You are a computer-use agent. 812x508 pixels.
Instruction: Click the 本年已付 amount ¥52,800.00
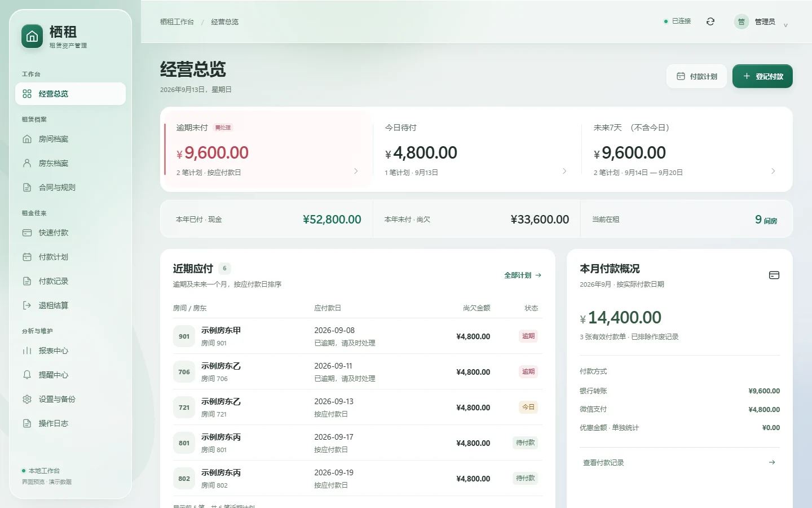point(332,220)
